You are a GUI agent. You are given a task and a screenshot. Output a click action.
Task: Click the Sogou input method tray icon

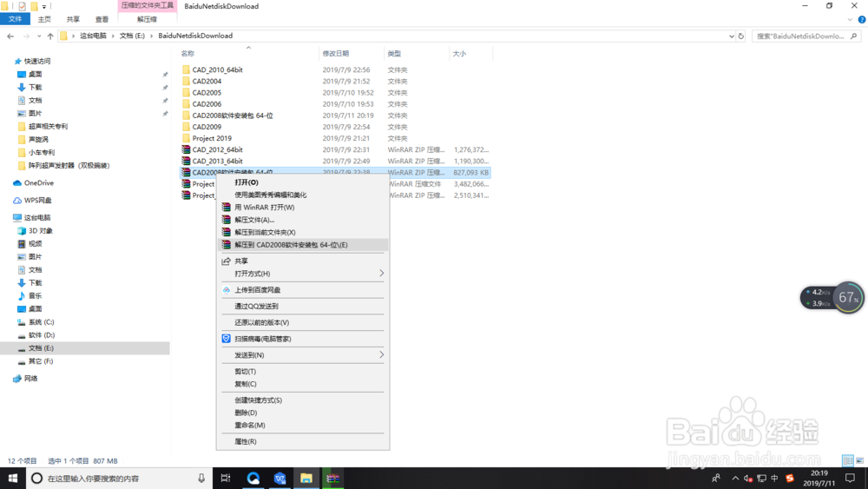tap(790, 478)
